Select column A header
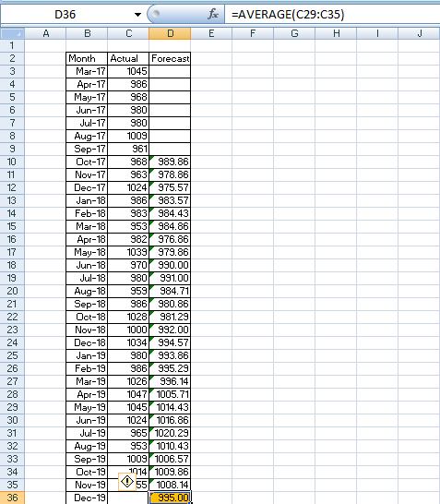The width and height of the screenshot is (440, 504). [x=45, y=33]
